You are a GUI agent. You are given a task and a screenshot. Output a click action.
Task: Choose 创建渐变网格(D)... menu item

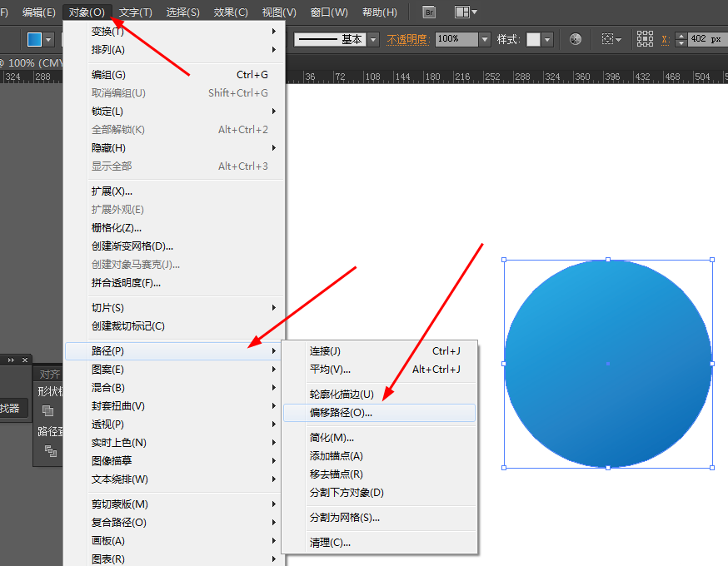point(174,246)
